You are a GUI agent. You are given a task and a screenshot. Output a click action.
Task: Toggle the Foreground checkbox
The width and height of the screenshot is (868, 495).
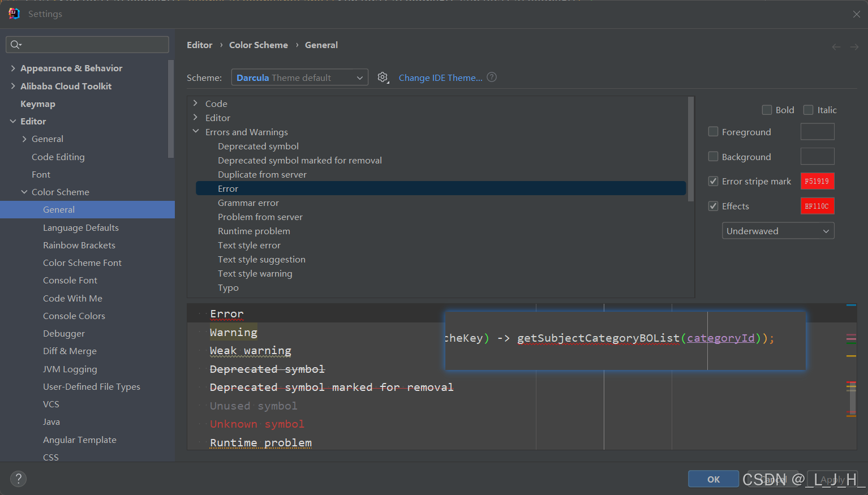tap(713, 131)
